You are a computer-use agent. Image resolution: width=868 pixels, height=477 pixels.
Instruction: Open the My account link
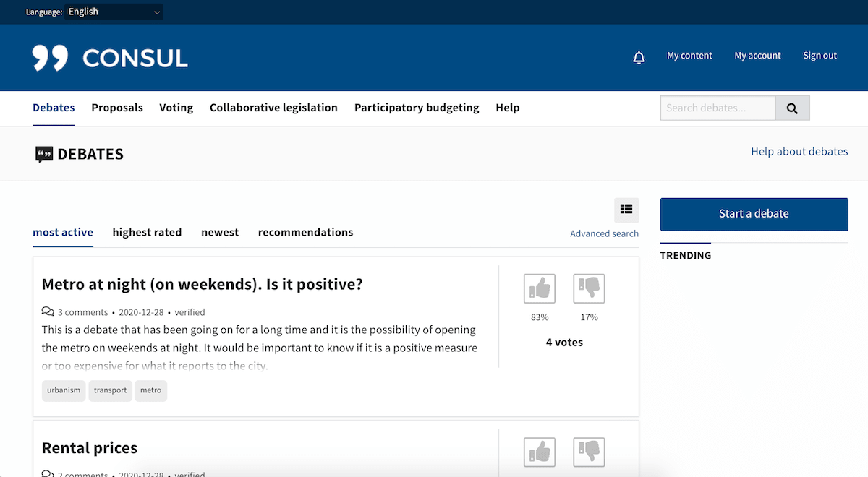tap(757, 56)
